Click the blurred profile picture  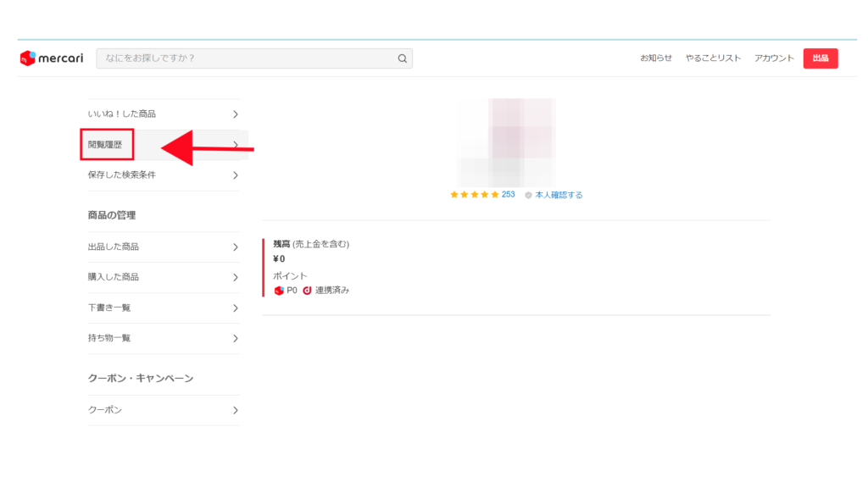[x=507, y=142]
